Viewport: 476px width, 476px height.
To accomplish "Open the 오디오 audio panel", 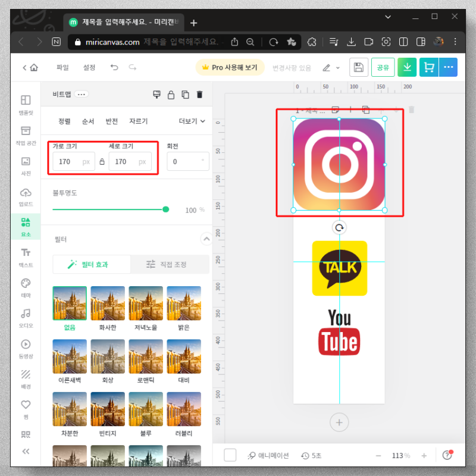I will (26, 318).
